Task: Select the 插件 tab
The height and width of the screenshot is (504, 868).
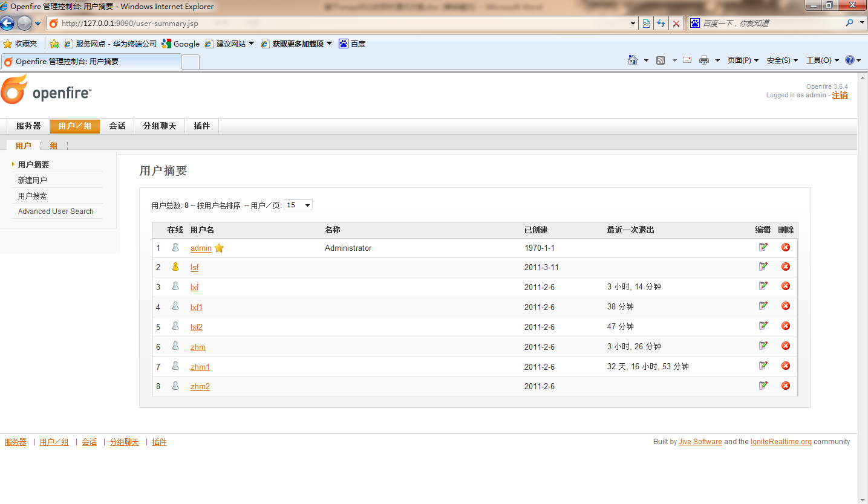Action: pyautogui.click(x=202, y=126)
